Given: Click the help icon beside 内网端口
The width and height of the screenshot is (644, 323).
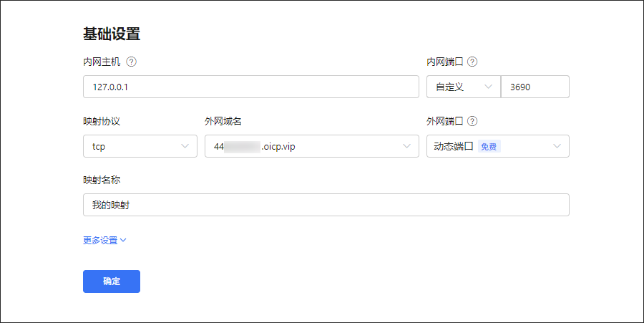Looking at the screenshot, I should [x=472, y=62].
